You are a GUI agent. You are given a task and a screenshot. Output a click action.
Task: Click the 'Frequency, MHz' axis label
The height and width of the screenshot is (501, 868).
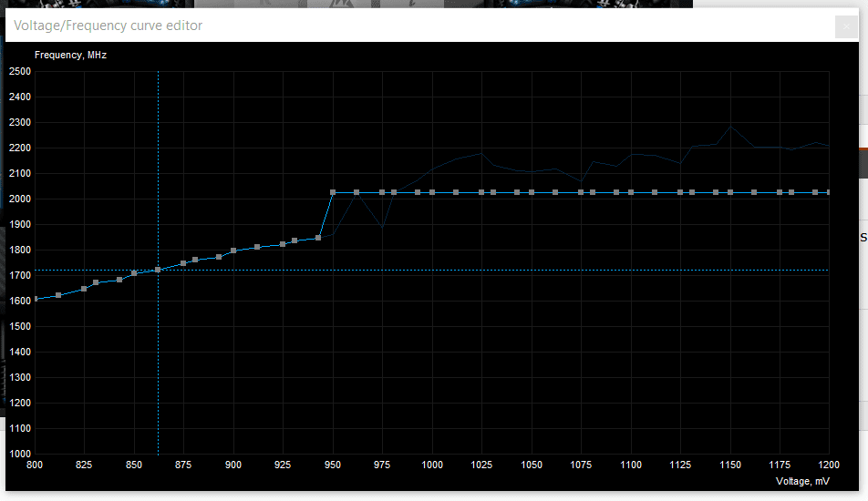click(x=70, y=55)
